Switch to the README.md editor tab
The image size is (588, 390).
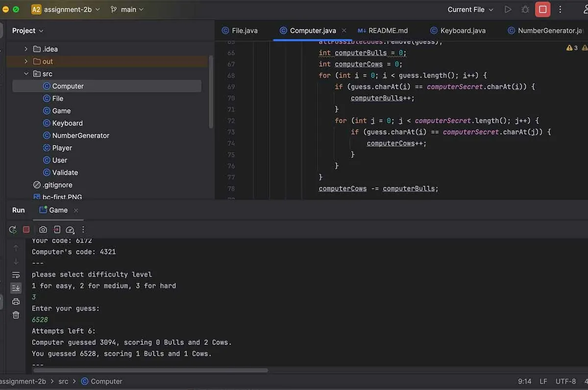tap(382, 30)
